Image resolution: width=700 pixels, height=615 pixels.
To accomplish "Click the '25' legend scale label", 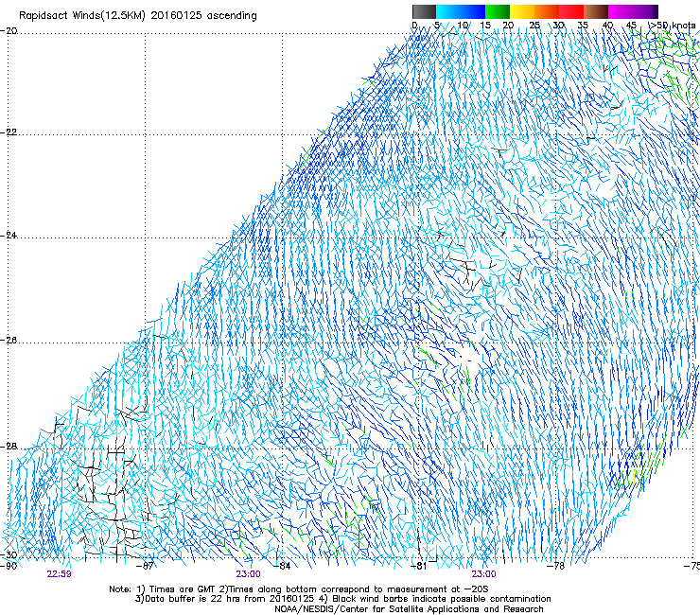I will [534, 26].
